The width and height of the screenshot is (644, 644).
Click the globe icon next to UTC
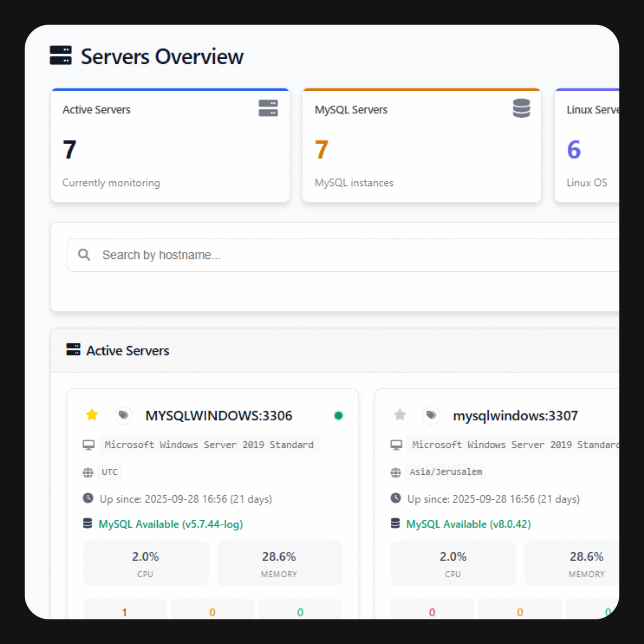click(88, 473)
